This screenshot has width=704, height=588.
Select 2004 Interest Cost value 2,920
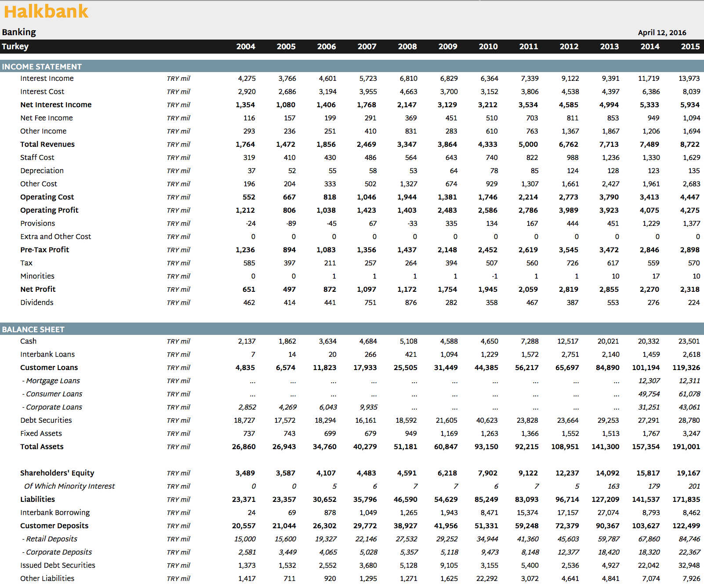click(247, 92)
